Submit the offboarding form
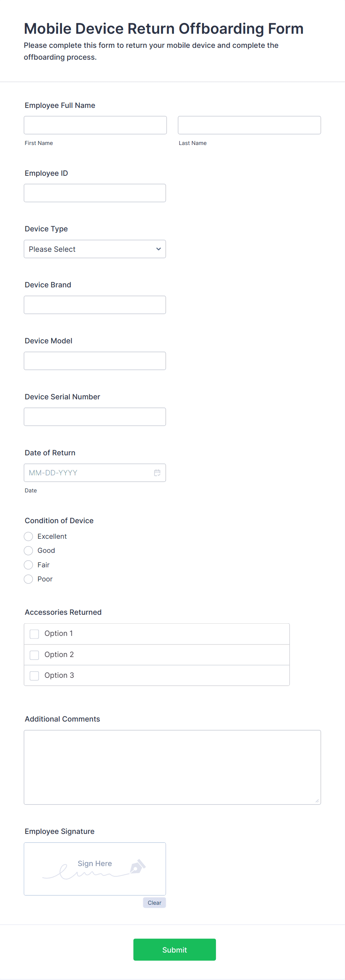This screenshot has width=345, height=980. click(x=174, y=950)
